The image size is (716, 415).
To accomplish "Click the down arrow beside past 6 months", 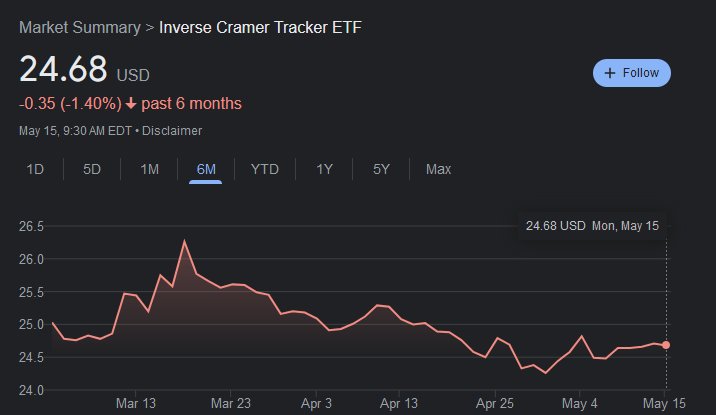I will [131, 104].
